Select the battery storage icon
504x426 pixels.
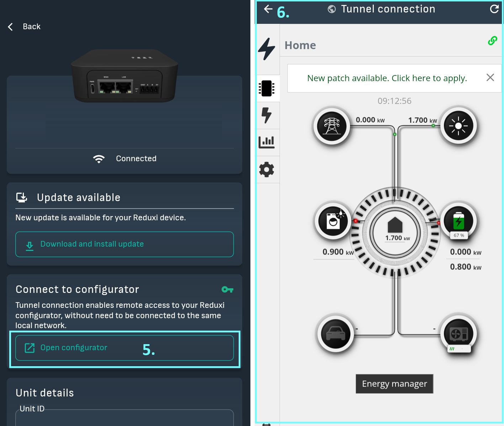click(x=459, y=221)
